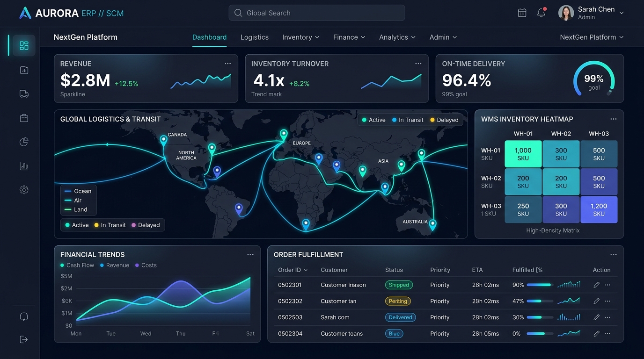The height and width of the screenshot is (359, 644).
Task: Click the Delivered status badge
Action: click(400, 317)
